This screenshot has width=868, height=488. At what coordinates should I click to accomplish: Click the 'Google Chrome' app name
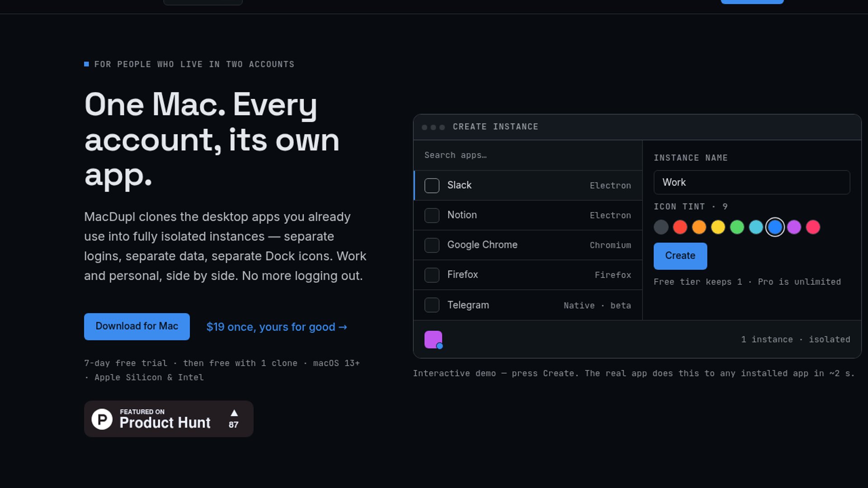tap(482, 245)
